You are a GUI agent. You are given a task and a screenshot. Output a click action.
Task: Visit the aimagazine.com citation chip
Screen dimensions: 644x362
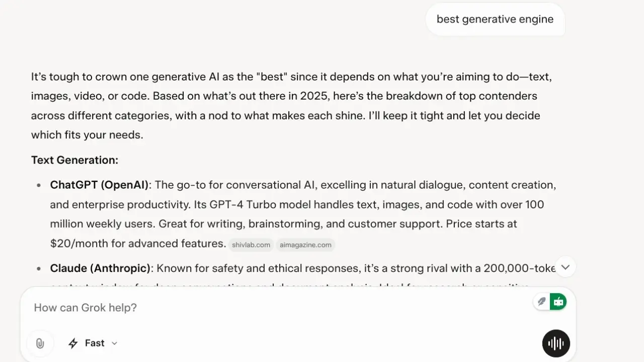tap(305, 245)
